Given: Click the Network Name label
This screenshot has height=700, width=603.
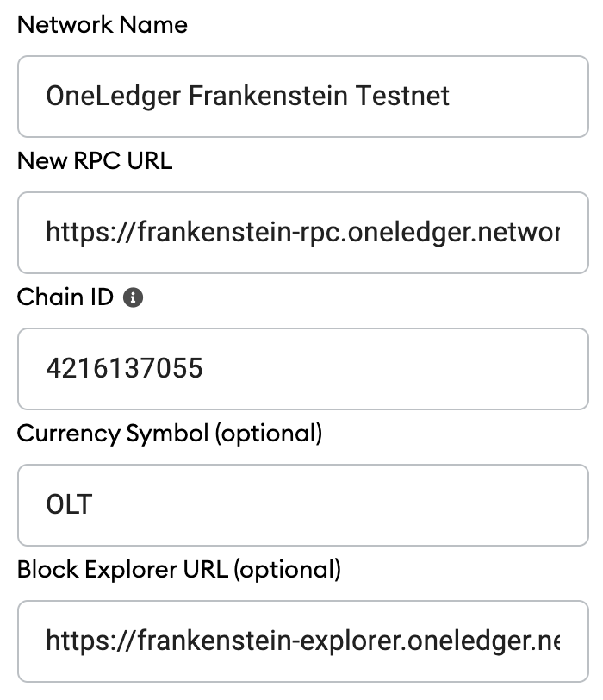Looking at the screenshot, I should 102,24.
